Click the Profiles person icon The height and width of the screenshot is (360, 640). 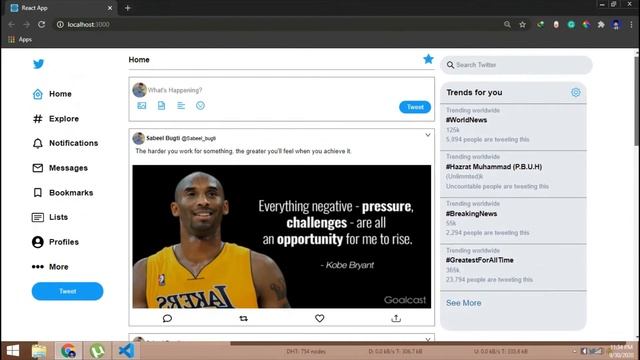[x=38, y=242]
